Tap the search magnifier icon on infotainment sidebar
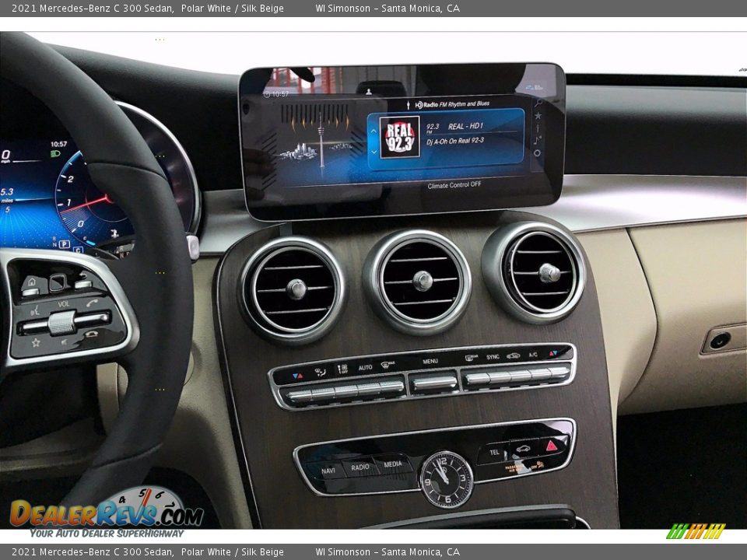Viewport: 747px width, 560px height. (538, 104)
